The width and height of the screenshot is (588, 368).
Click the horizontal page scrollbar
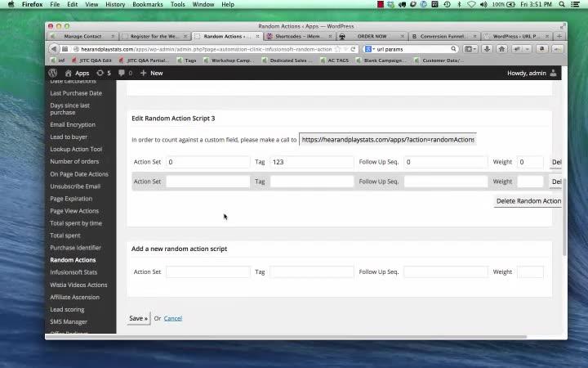[286, 337]
